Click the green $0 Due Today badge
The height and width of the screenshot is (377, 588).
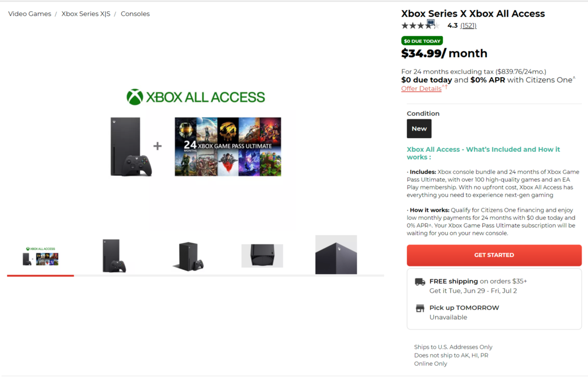pos(422,41)
